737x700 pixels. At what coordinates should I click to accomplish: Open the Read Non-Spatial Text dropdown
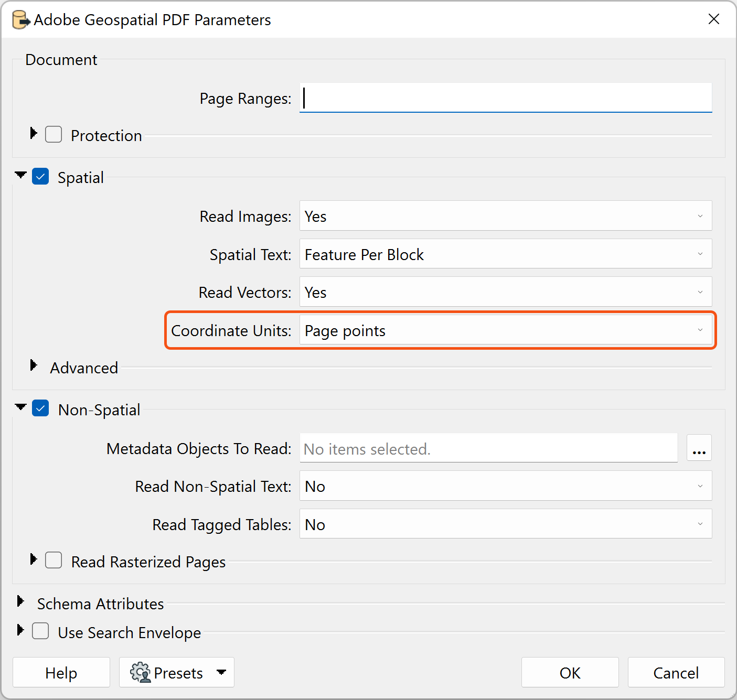point(506,486)
